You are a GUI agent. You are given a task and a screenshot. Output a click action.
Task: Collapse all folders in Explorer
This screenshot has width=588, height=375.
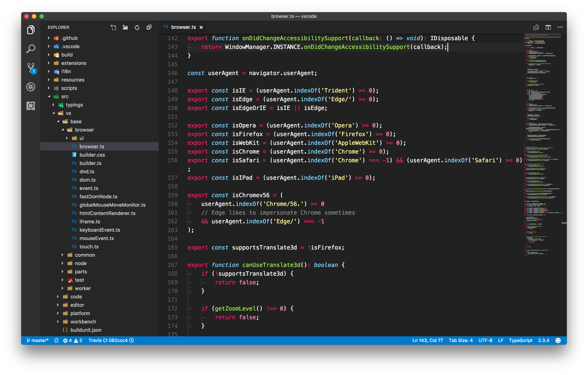click(149, 27)
